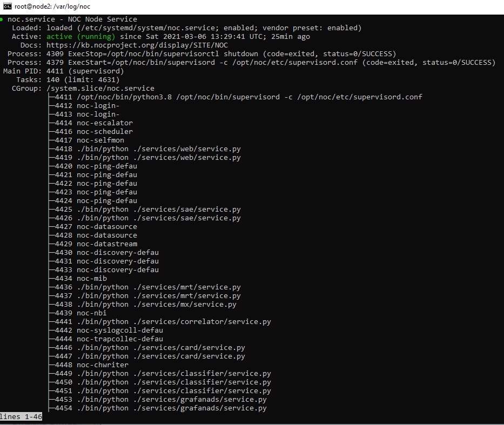
Task: Select process 4429 noc-datastream row
Action: click(93, 244)
